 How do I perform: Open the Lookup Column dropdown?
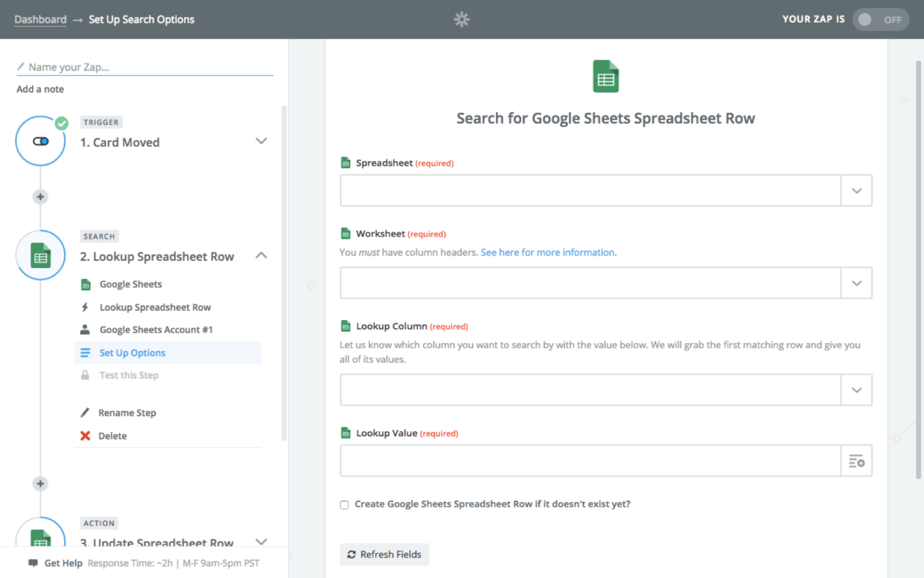tap(856, 390)
